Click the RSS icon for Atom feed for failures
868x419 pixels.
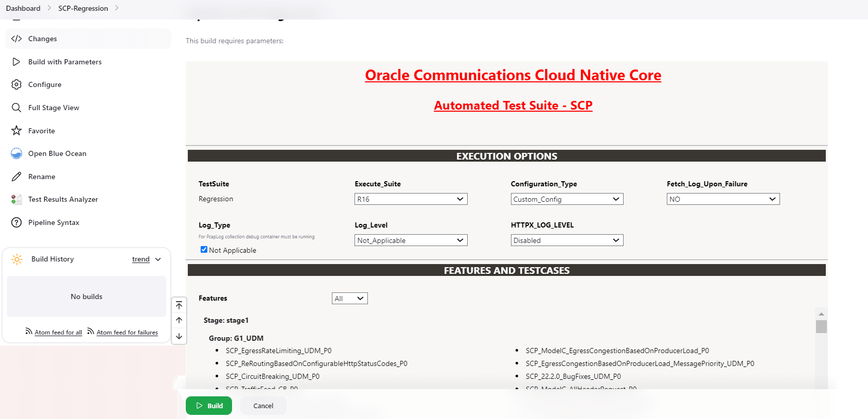point(91,331)
